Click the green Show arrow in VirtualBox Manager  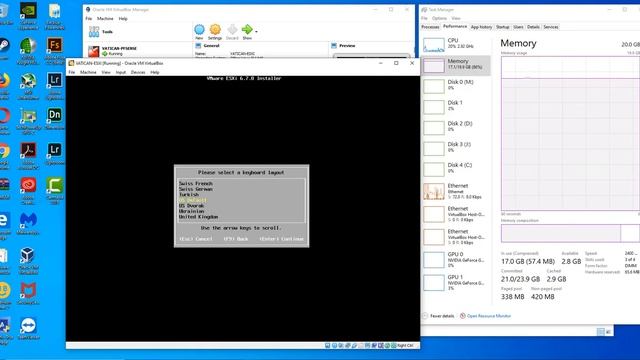pyautogui.click(x=247, y=32)
